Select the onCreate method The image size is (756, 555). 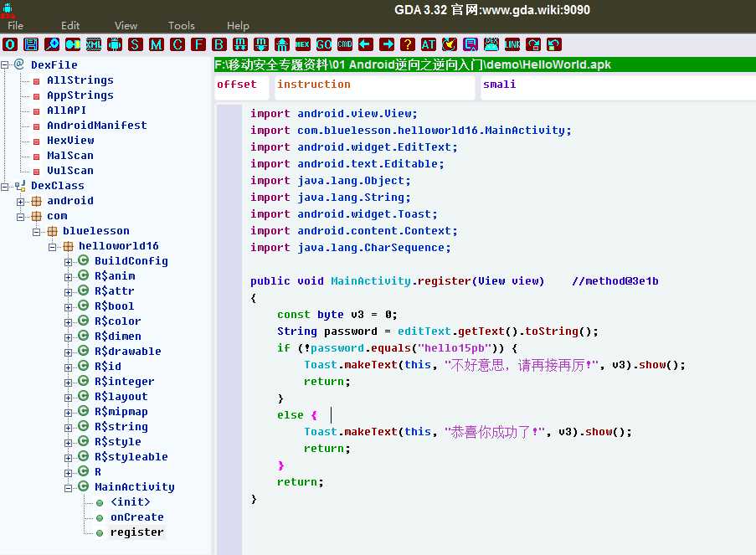(137, 516)
